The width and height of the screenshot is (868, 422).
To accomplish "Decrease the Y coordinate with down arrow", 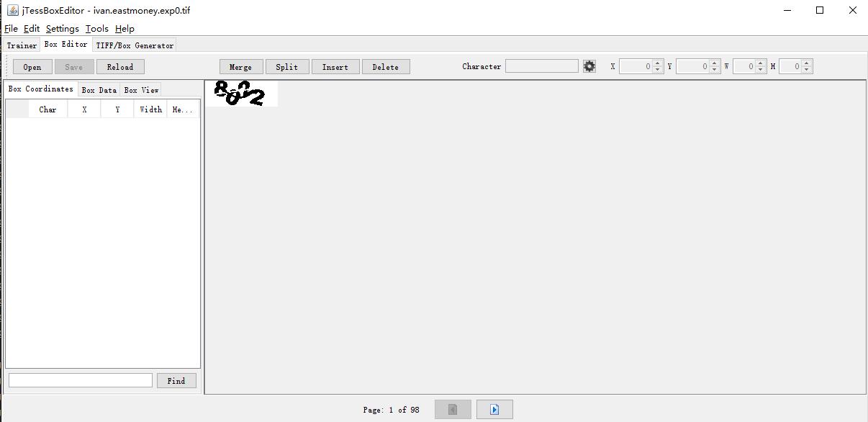I will 714,70.
